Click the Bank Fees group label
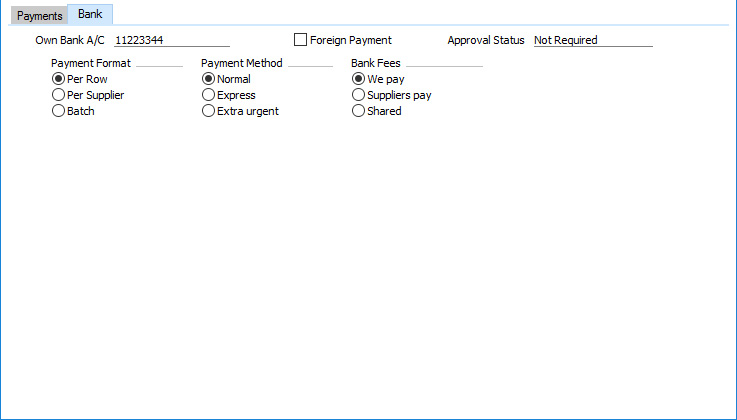The width and height of the screenshot is (737, 420). point(376,63)
